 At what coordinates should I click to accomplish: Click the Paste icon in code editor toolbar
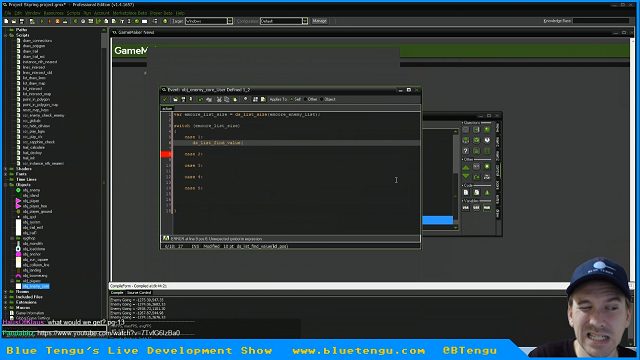[235, 99]
